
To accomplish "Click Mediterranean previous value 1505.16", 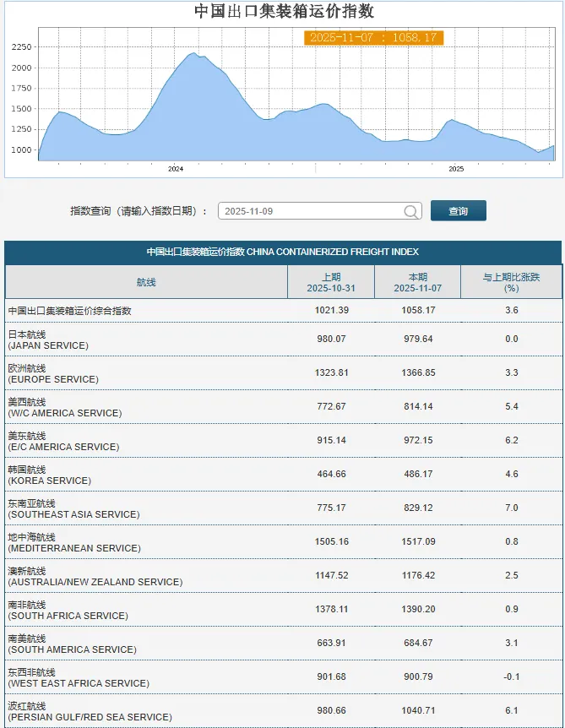I will [x=331, y=542].
